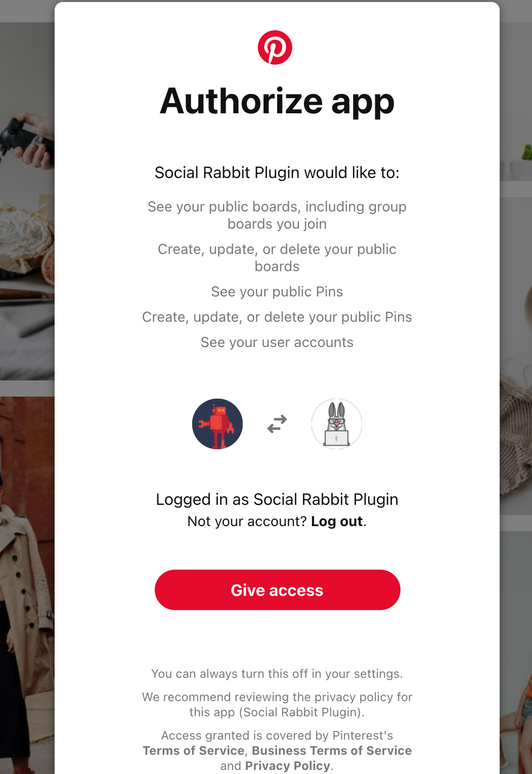Click the Pinterest logo icon
This screenshot has width=532, height=774.
pyautogui.click(x=275, y=48)
